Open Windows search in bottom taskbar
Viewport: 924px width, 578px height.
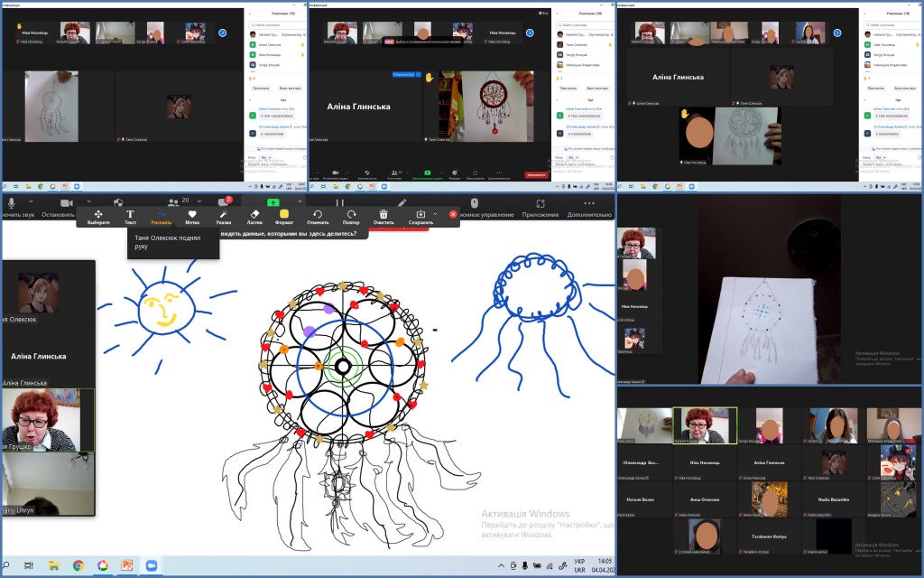pos(7,565)
